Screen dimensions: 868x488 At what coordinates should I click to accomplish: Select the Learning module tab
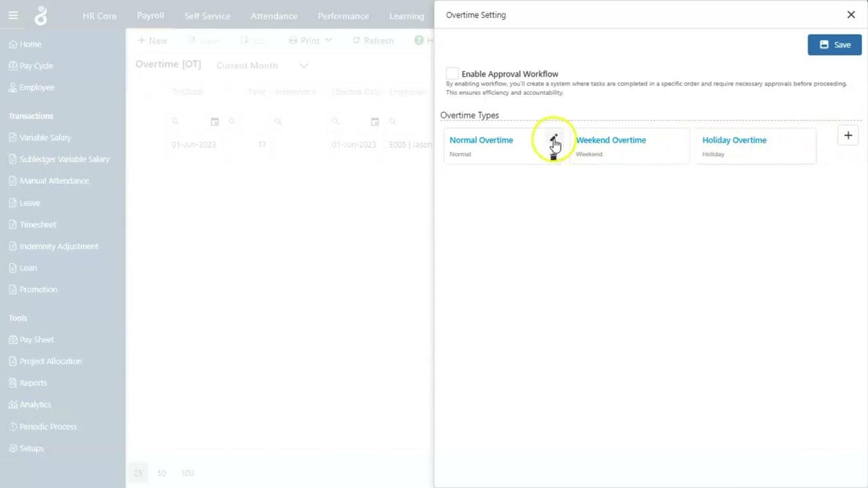tap(407, 16)
